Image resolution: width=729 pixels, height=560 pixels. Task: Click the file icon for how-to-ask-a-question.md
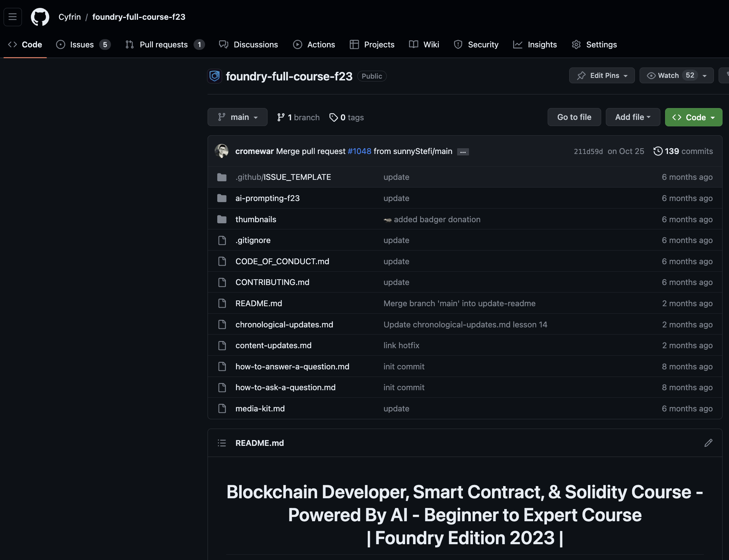tap(222, 387)
